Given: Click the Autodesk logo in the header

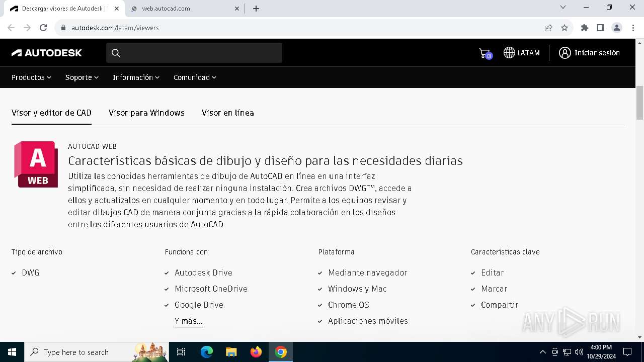Looking at the screenshot, I should [47, 53].
